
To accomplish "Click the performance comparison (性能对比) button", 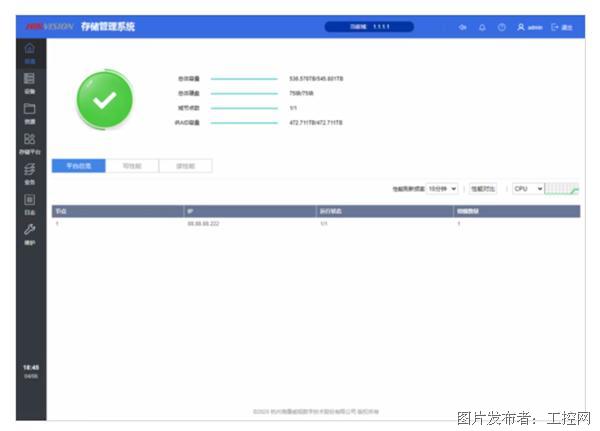I will pos(482,188).
